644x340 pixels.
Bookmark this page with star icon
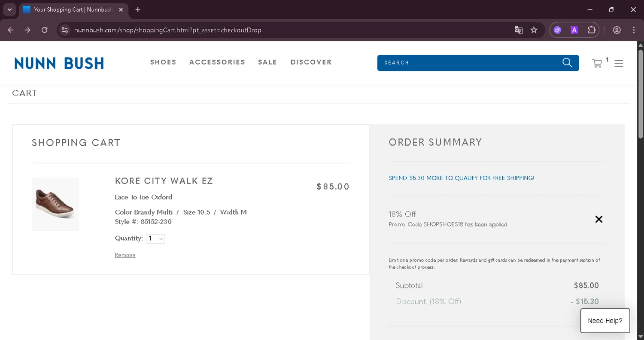point(534,30)
